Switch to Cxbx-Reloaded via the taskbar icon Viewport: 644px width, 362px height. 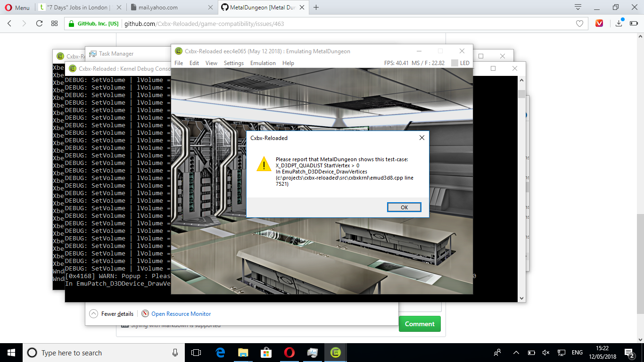point(335,353)
